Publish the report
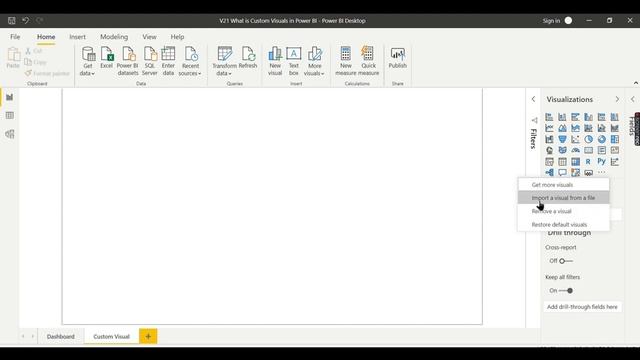Viewport: 640px width, 360px height. (x=397, y=57)
